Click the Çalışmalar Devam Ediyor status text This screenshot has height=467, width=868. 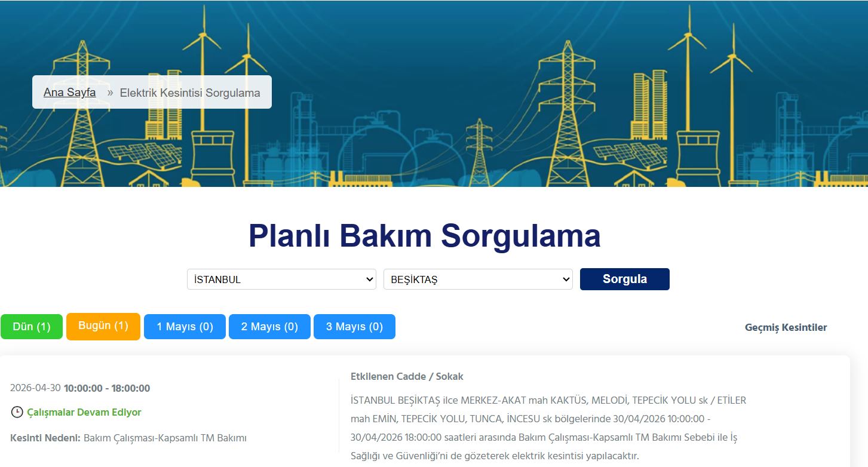click(84, 412)
